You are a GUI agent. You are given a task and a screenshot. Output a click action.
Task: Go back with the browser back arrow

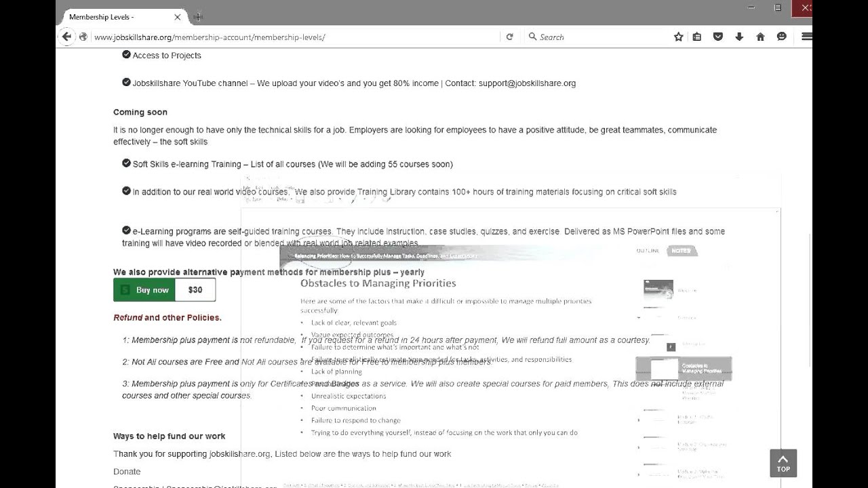[x=66, y=37]
